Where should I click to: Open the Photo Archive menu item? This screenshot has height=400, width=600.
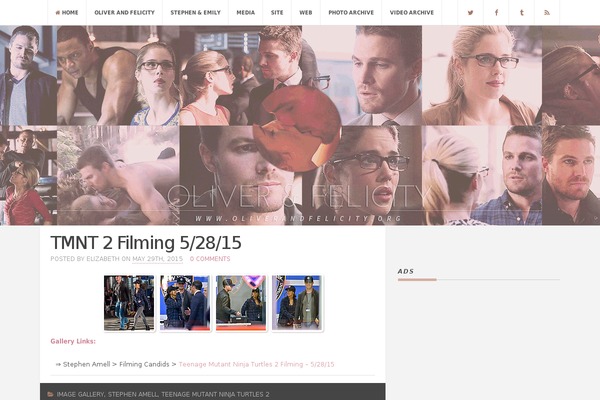pyautogui.click(x=351, y=13)
